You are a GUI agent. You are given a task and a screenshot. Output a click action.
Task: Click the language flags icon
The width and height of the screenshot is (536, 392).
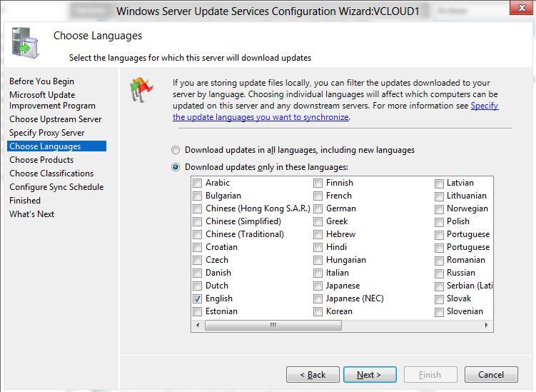140,90
